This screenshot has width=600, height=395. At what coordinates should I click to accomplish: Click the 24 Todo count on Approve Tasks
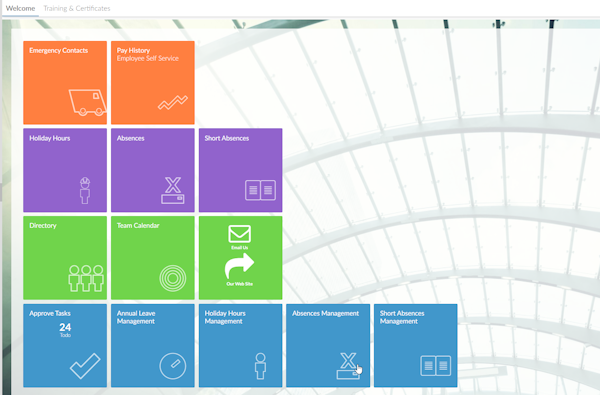[65, 330]
